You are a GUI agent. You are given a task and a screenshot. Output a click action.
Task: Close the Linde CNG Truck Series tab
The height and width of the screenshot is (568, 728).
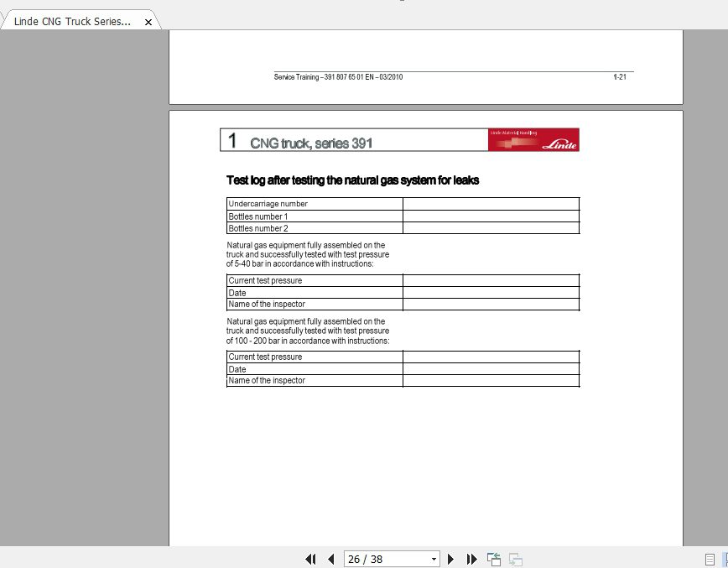148,22
